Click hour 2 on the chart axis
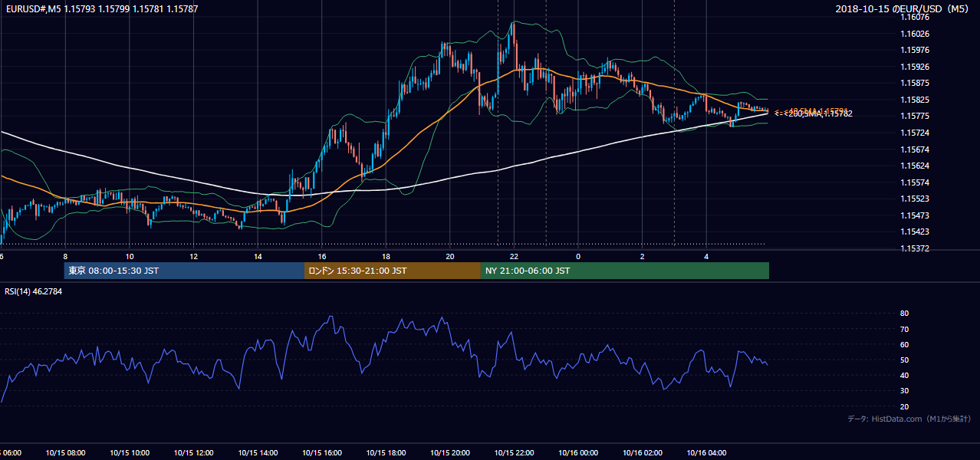 [x=643, y=256]
